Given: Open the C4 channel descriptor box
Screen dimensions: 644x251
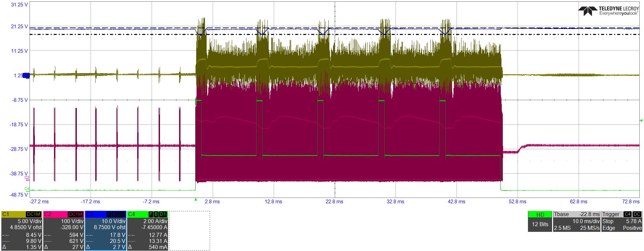Looking at the screenshot, I should click(148, 231).
